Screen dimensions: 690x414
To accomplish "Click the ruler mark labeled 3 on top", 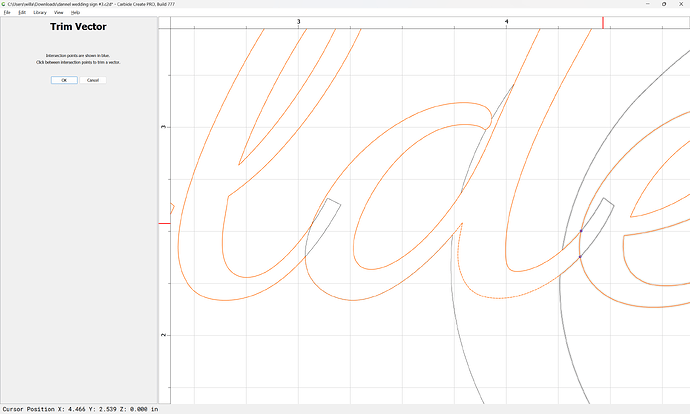I will 298,22.
